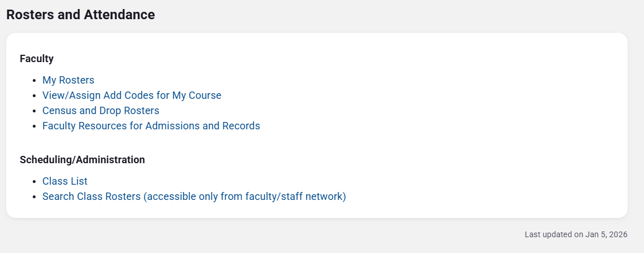Click the bullet beside Search Class Rosters

(x=34, y=197)
